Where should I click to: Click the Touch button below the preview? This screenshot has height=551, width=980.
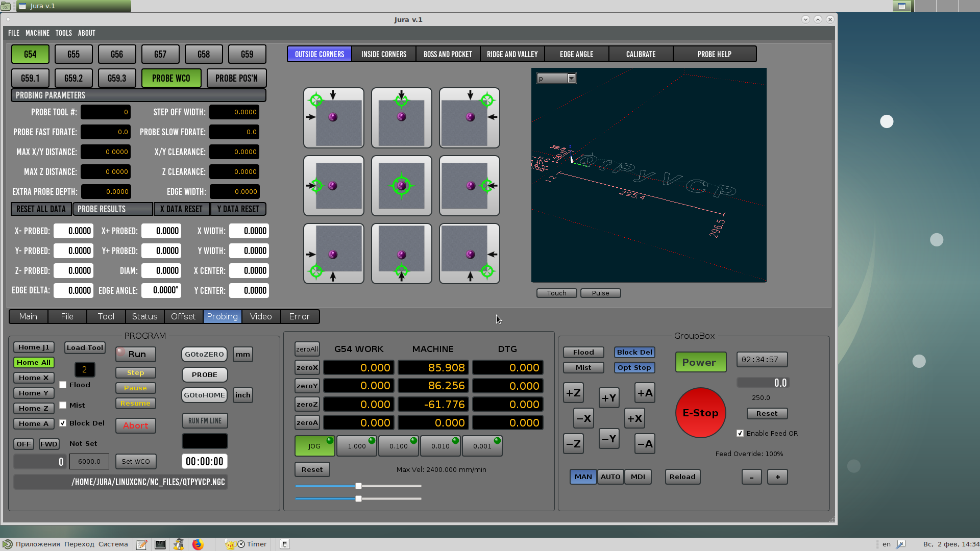coord(556,293)
